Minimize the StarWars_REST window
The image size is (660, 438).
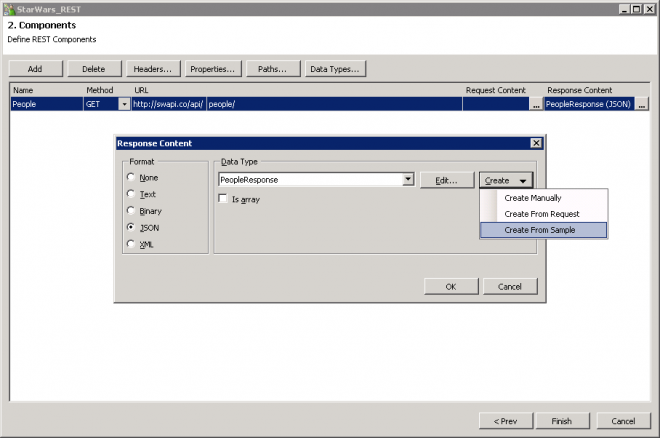(x=625, y=9)
